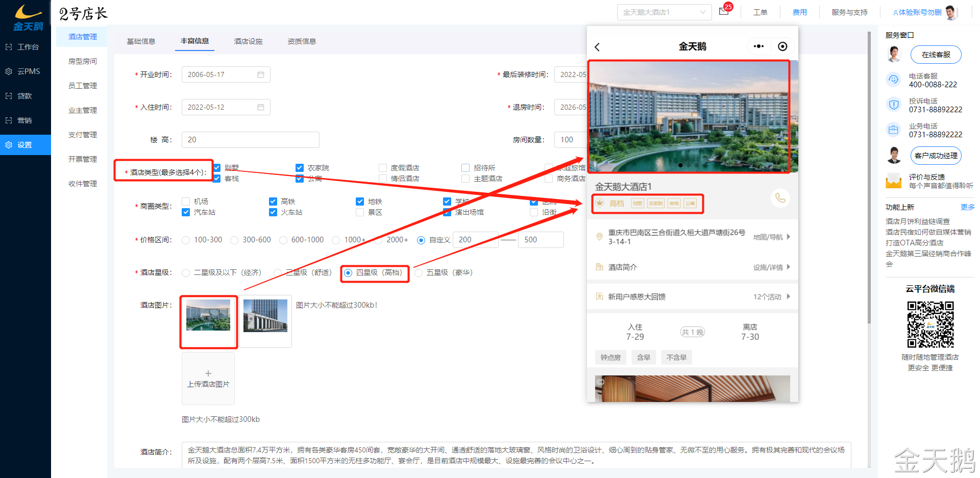This screenshot has width=980, height=478.
Task: Click the customer success manager avatar
Action: (894, 155)
